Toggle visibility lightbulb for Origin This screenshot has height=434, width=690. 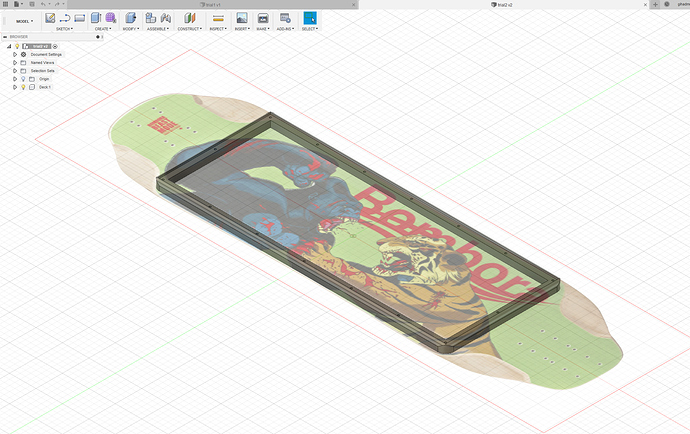(x=23, y=79)
